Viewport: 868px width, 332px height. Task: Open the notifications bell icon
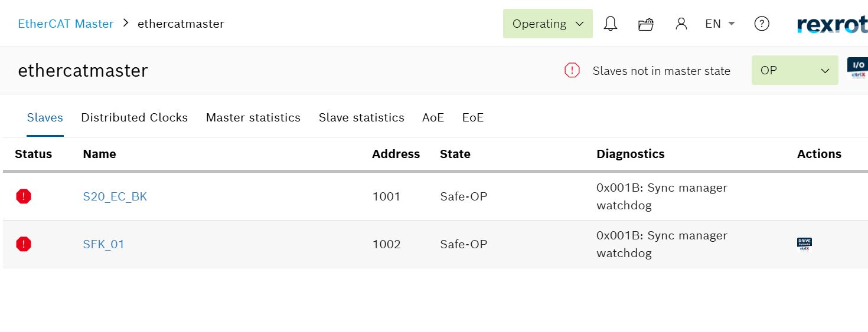[x=611, y=24]
